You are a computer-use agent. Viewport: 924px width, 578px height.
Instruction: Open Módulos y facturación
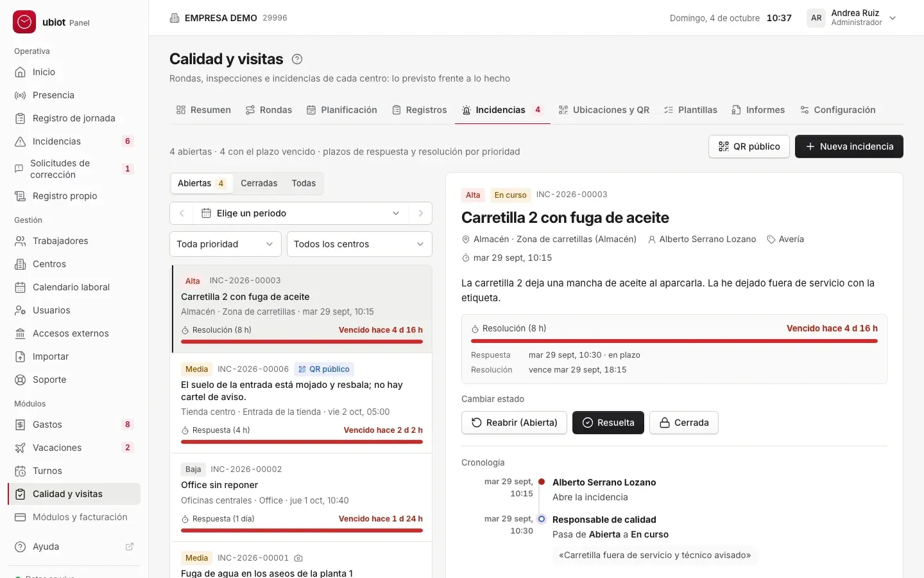74,517
